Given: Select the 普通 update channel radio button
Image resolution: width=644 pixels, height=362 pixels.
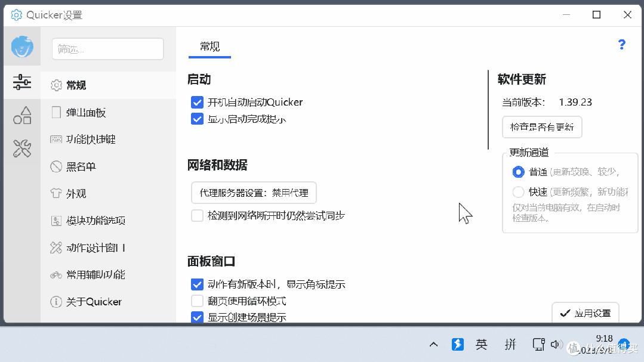Looking at the screenshot, I should (518, 172).
